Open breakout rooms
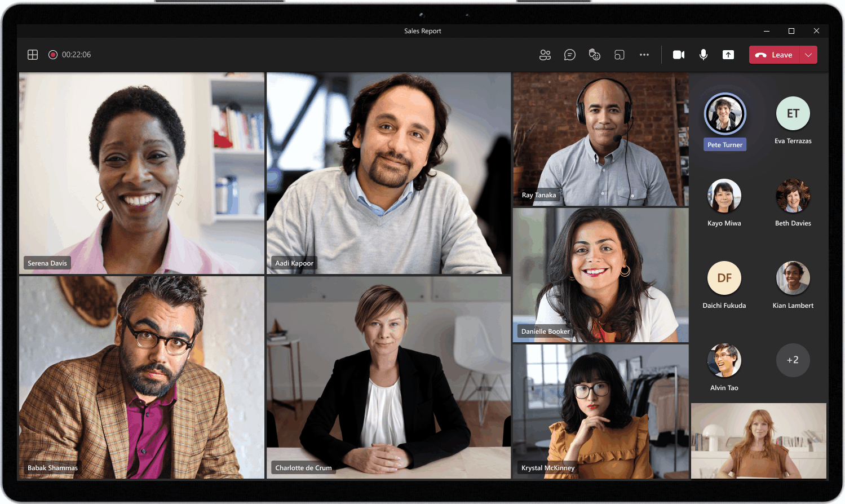The width and height of the screenshot is (845, 504). tap(620, 55)
